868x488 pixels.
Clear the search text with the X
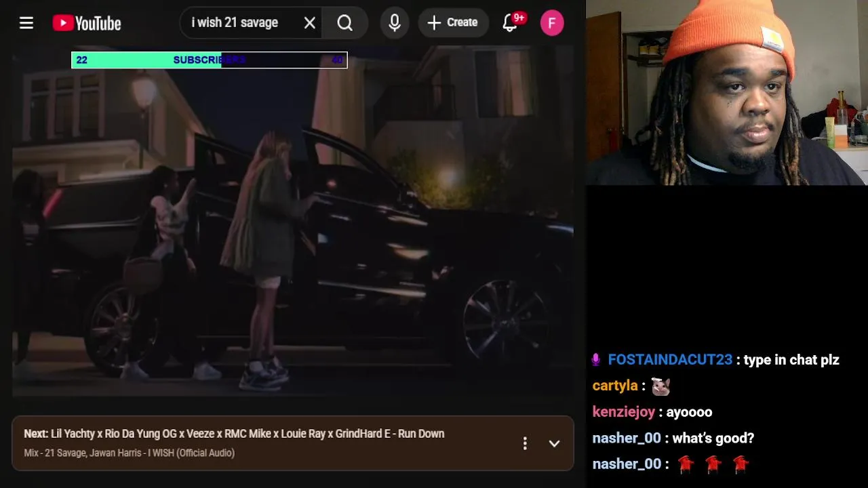click(x=310, y=23)
